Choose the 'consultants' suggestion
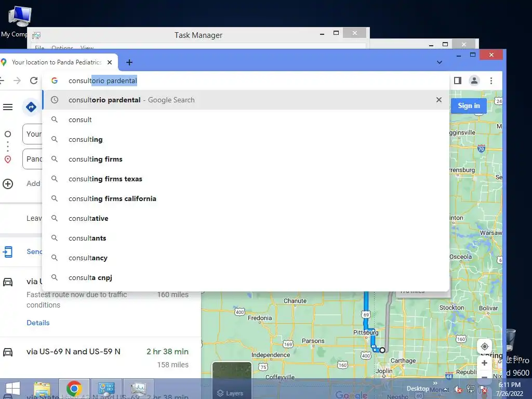Image resolution: width=532 pixels, height=399 pixels. (246, 238)
